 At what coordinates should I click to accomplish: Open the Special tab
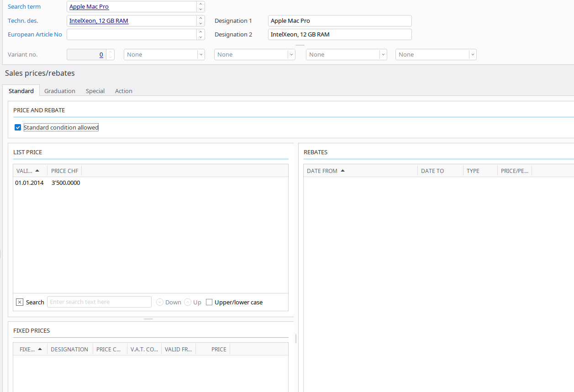coord(95,91)
